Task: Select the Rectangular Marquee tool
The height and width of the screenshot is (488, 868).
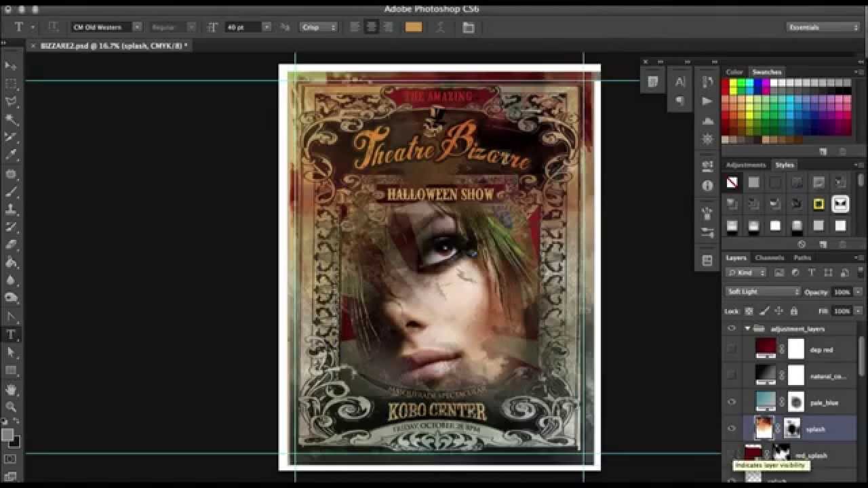Action: tap(11, 84)
